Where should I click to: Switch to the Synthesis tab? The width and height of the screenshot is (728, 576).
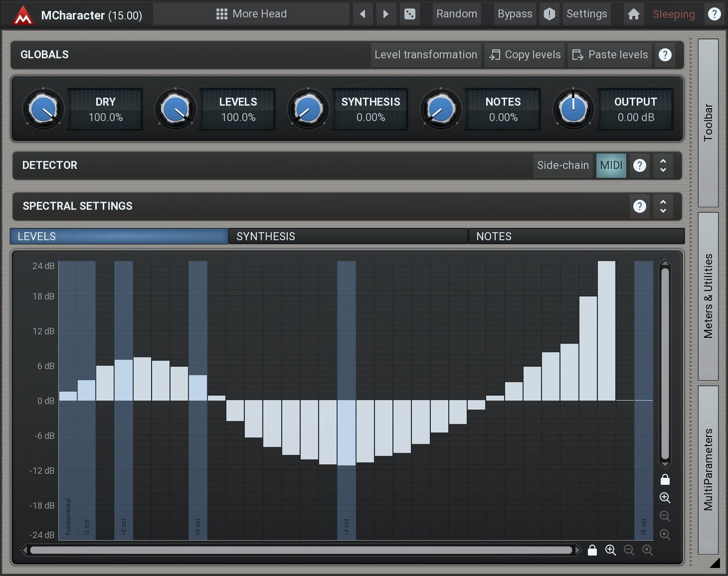[348, 237]
